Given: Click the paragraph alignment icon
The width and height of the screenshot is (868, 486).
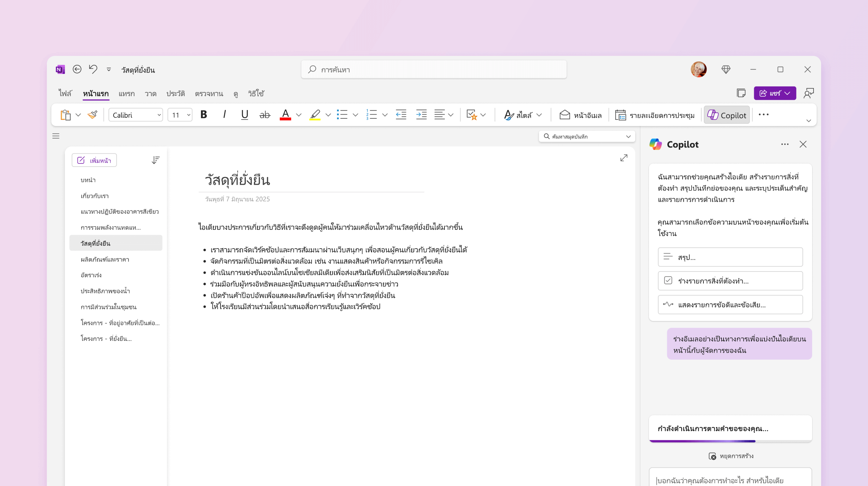Looking at the screenshot, I should 440,115.
